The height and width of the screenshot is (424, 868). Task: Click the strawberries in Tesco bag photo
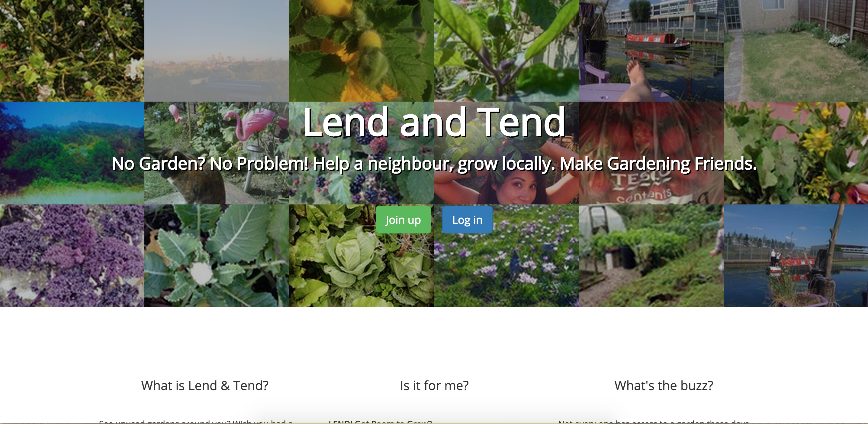(x=652, y=153)
